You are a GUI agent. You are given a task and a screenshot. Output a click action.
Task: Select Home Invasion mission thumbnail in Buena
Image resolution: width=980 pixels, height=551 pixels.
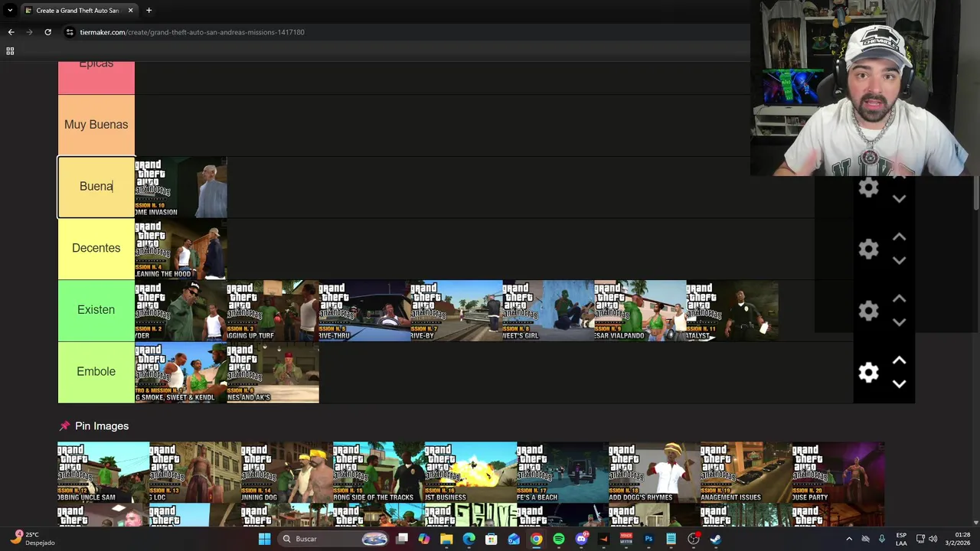pyautogui.click(x=181, y=187)
